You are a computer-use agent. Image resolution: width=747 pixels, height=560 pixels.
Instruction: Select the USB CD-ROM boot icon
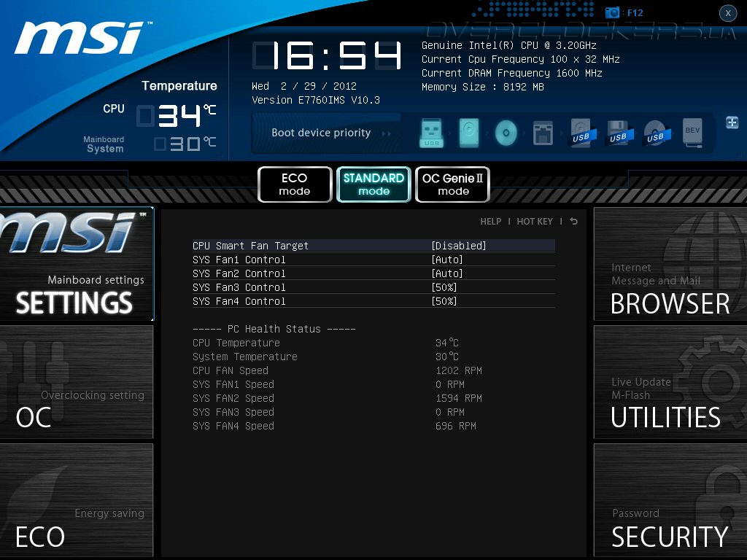click(x=656, y=133)
